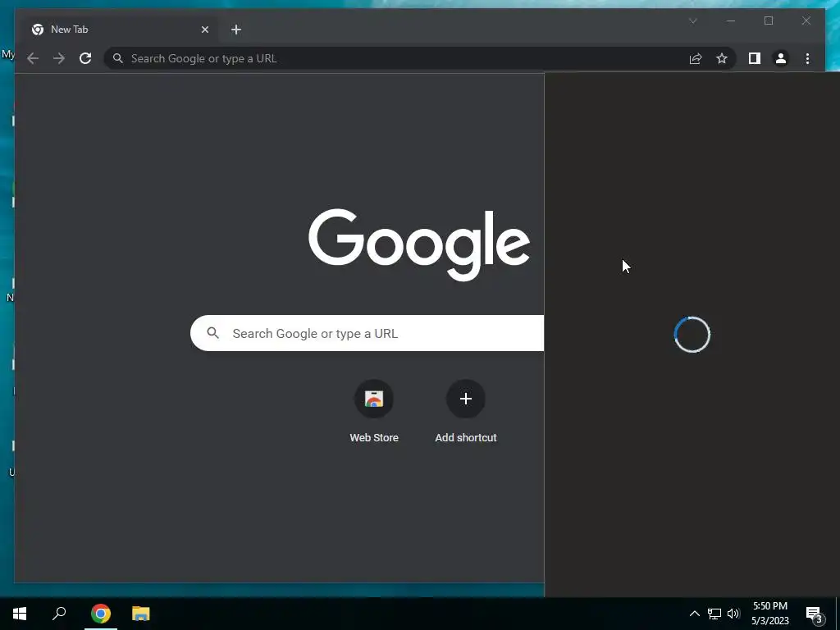Maximize the Chrome window
840x630 pixels.
[x=769, y=21]
